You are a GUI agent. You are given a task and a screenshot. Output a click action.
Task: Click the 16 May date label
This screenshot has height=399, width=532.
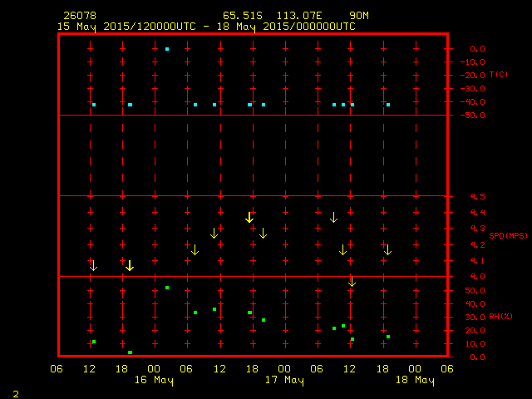[155, 381]
